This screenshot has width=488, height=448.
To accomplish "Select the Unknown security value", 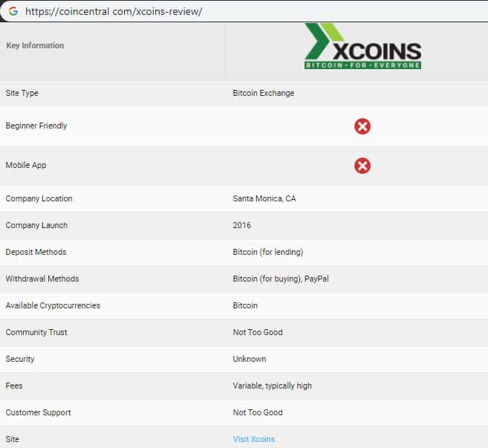I will tap(250, 359).
